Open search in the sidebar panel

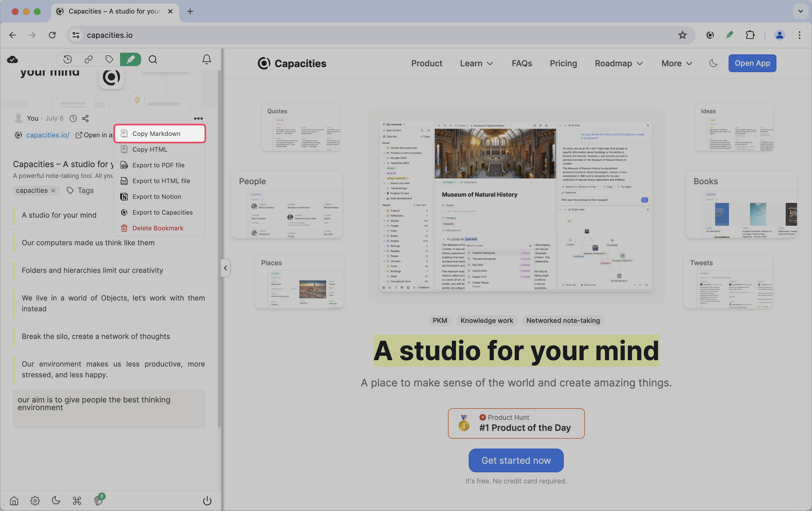[153, 60]
